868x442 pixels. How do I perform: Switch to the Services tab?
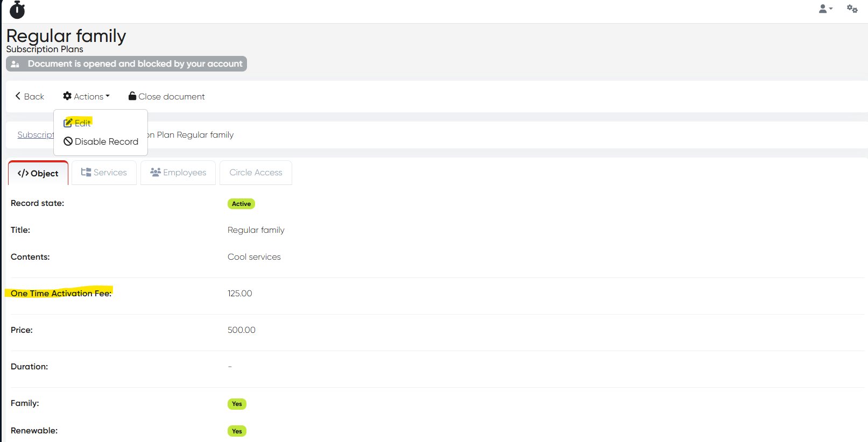104,173
